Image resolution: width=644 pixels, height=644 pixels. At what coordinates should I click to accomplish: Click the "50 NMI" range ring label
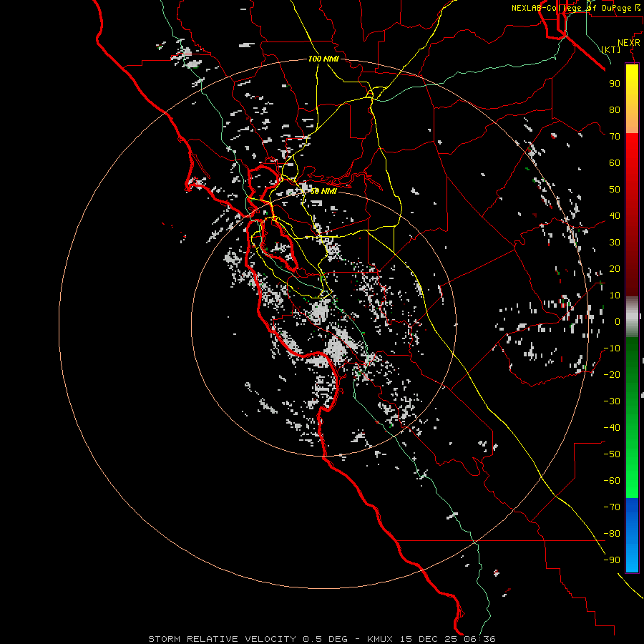323,191
